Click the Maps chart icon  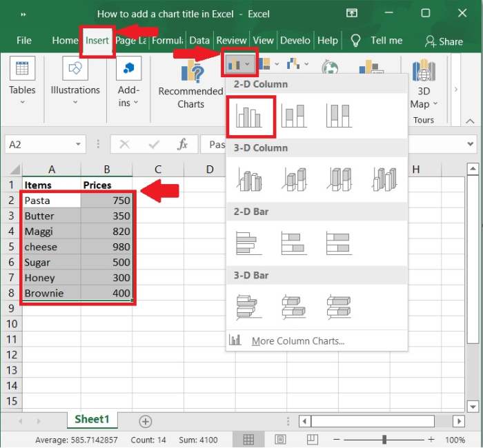point(331,67)
